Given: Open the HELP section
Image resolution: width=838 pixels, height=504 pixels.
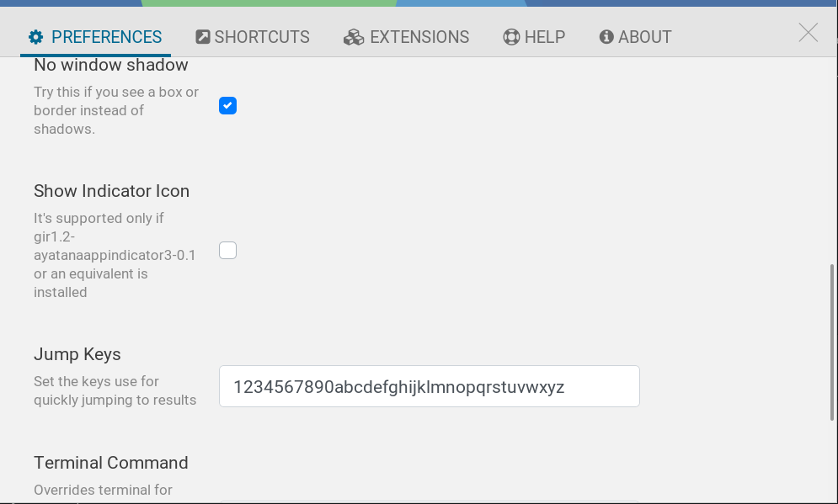Looking at the screenshot, I should tap(534, 37).
